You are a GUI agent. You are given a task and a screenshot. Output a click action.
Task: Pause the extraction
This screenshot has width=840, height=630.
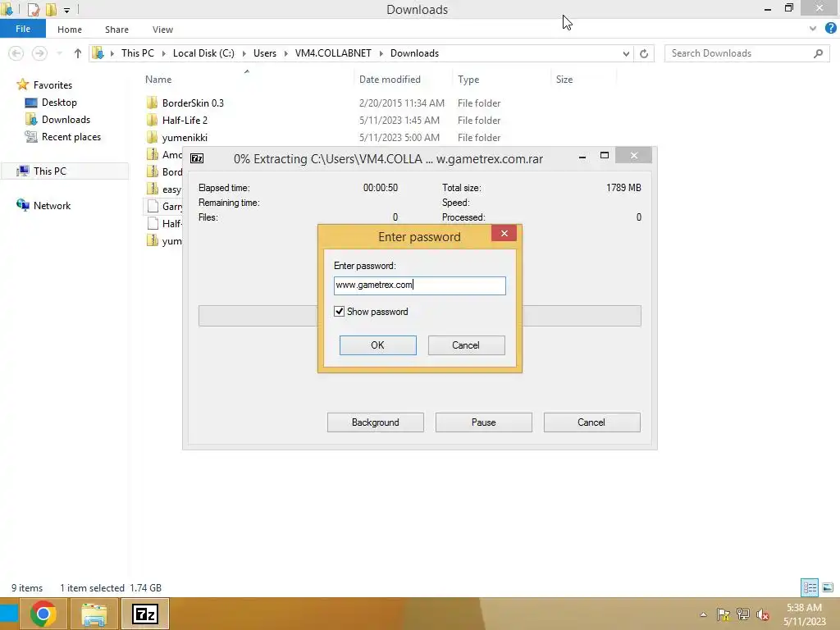(x=483, y=422)
